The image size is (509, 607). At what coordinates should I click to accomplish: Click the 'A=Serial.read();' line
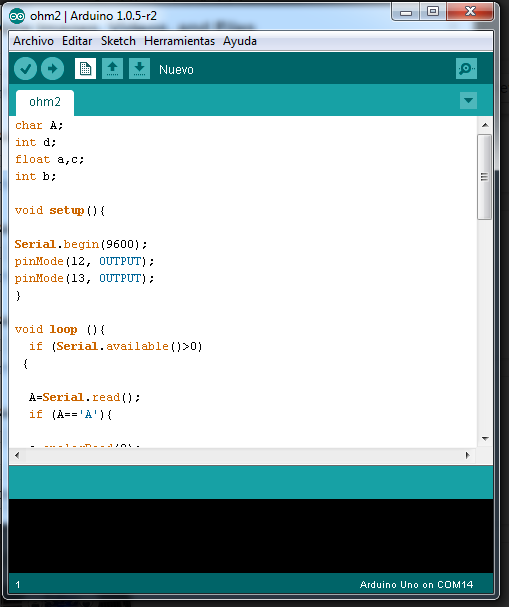point(84,398)
